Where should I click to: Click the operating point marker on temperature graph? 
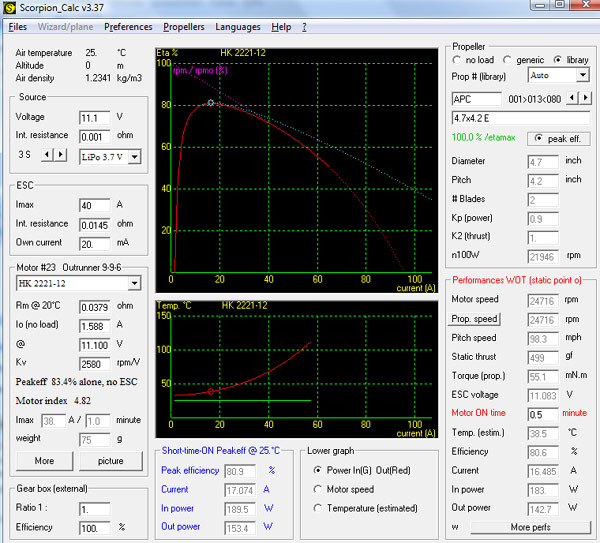click(x=210, y=391)
